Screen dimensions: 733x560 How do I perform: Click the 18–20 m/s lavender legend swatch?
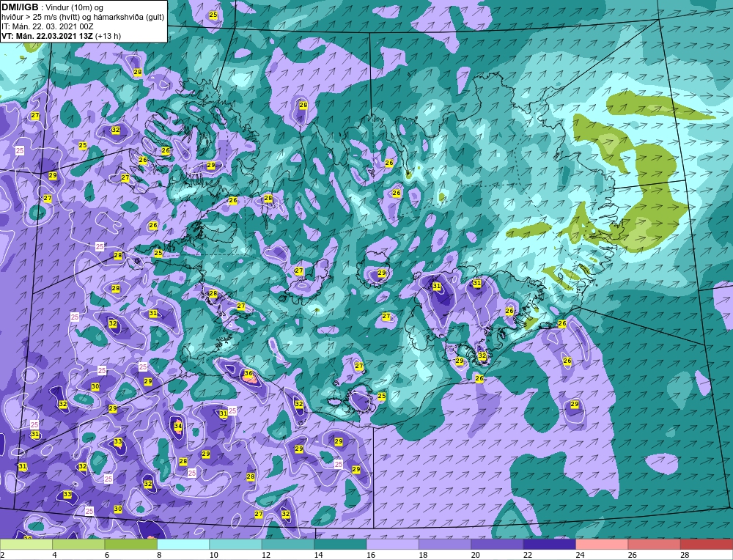tap(445, 544)
